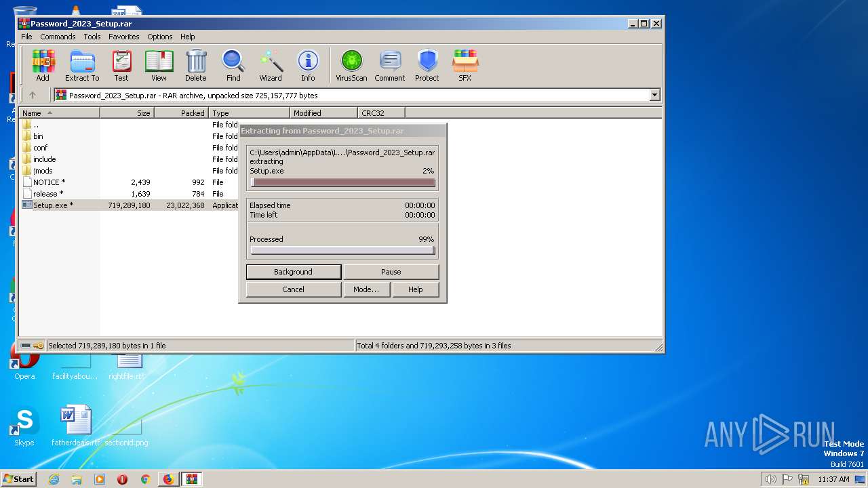Click the Add toolbar icon
This screenshot has height=488, width=868.
point(43,66)
